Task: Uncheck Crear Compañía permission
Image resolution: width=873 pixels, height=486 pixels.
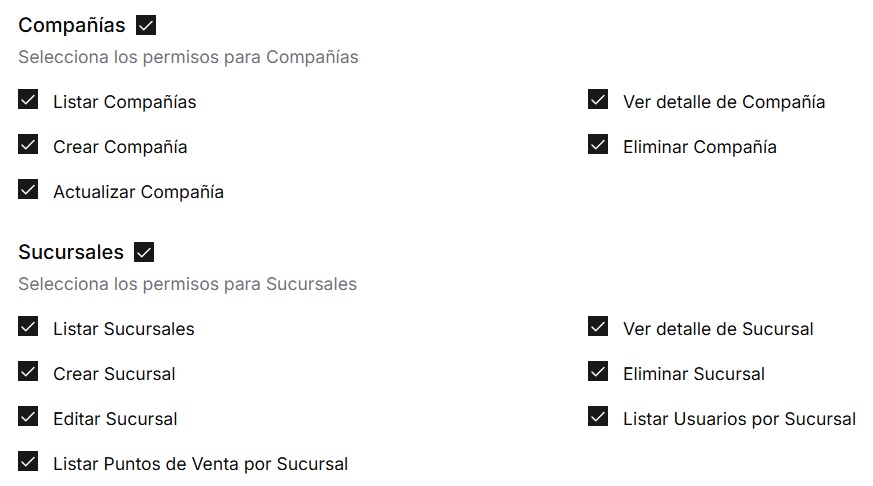Action: (x=28, y=145)
